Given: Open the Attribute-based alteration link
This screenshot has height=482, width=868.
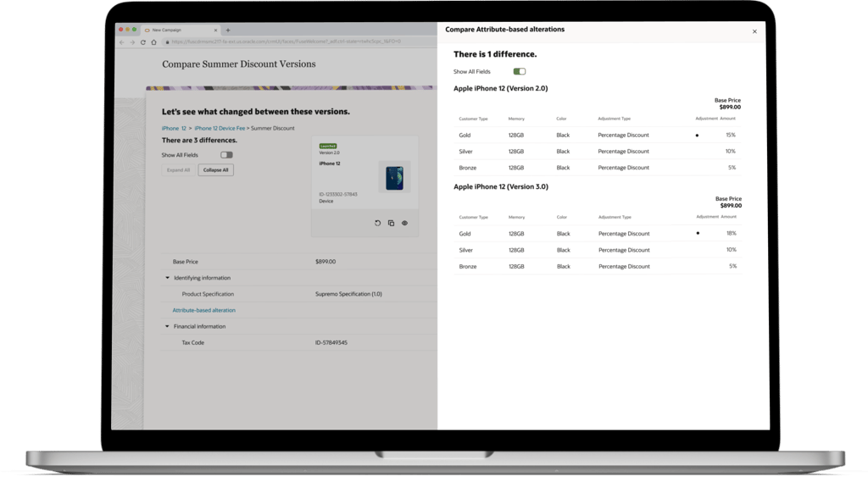Looking at the screenshot, I should click(203, 310).
